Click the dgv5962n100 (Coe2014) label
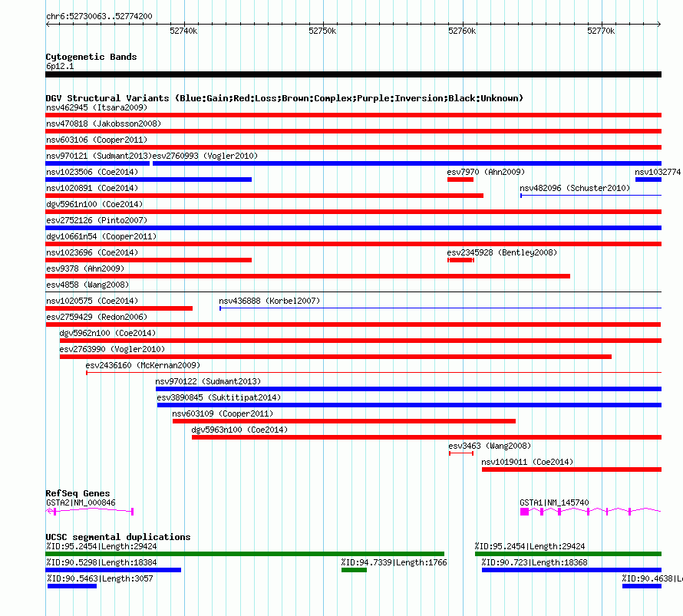The width and height of the screenshot is (683, 616). point(107,333)
